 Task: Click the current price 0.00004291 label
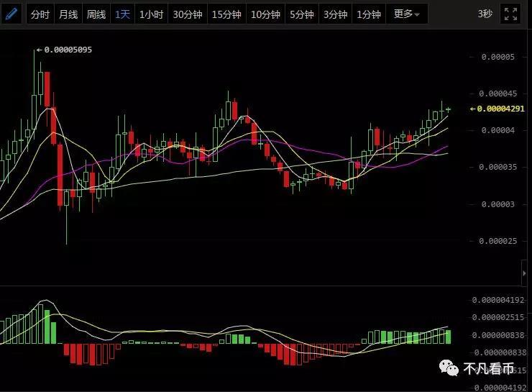point(500,109)
